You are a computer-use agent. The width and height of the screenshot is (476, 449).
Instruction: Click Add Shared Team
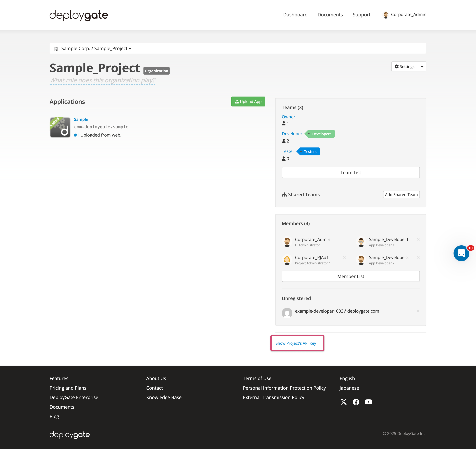401,194
